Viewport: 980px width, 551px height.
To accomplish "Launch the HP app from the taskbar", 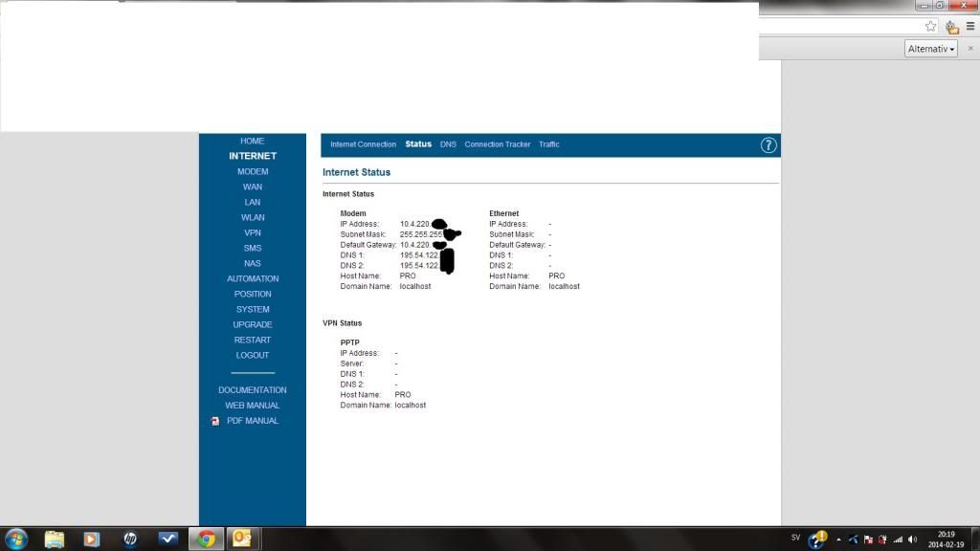I will point(130,539).
